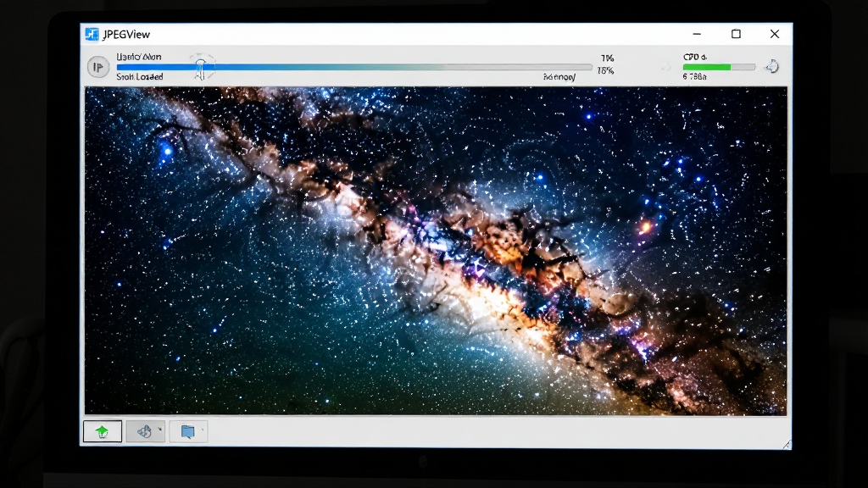Click the JPEGView app icon in title bar
The image size is (868, 488).
(92, 34)
